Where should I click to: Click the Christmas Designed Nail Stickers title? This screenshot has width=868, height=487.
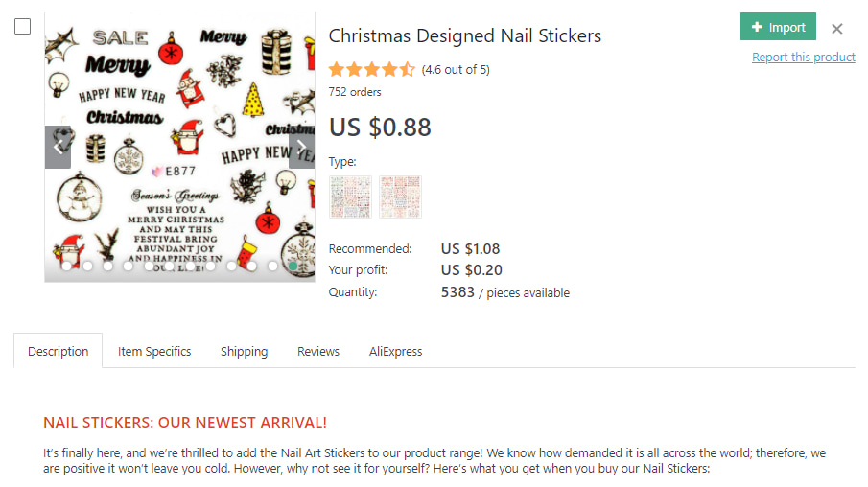(464, 36)
